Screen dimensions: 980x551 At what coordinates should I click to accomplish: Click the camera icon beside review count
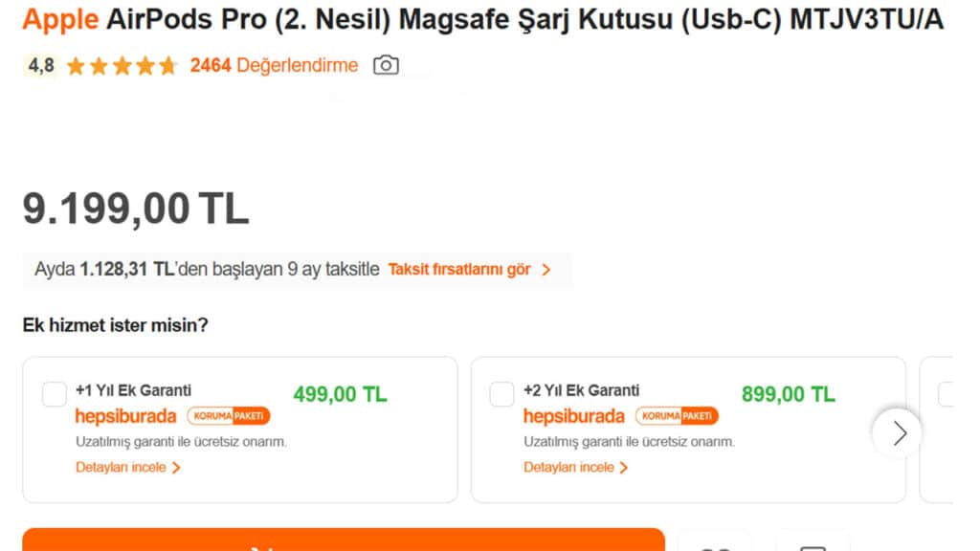click(386, 65)
